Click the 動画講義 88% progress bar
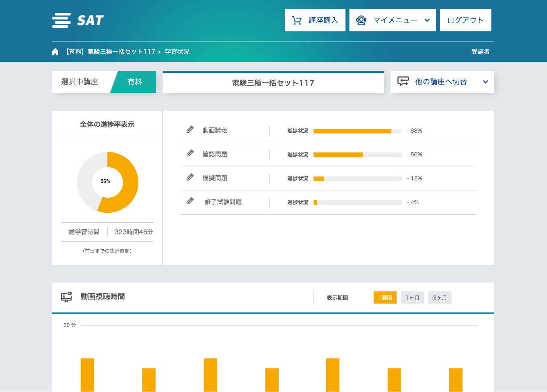The width and height of the screenshot is (547, 392). (357, 131)
